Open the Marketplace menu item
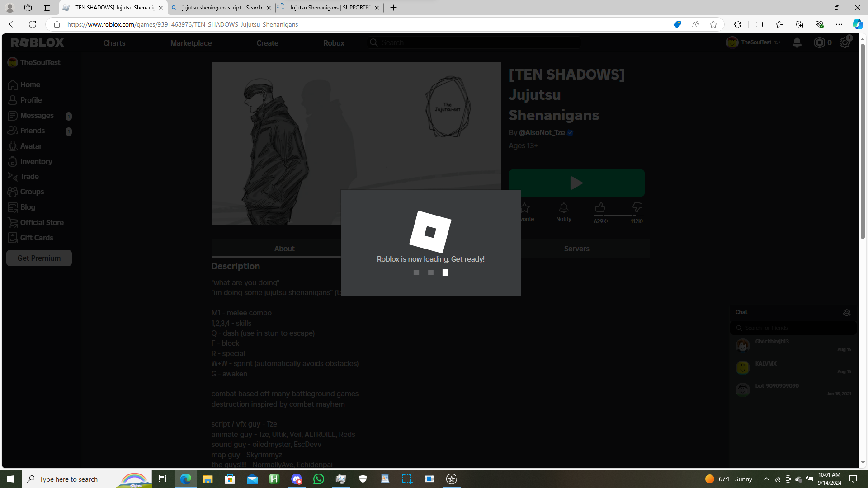The image size is (868, 488). click(x=191, y=43)
